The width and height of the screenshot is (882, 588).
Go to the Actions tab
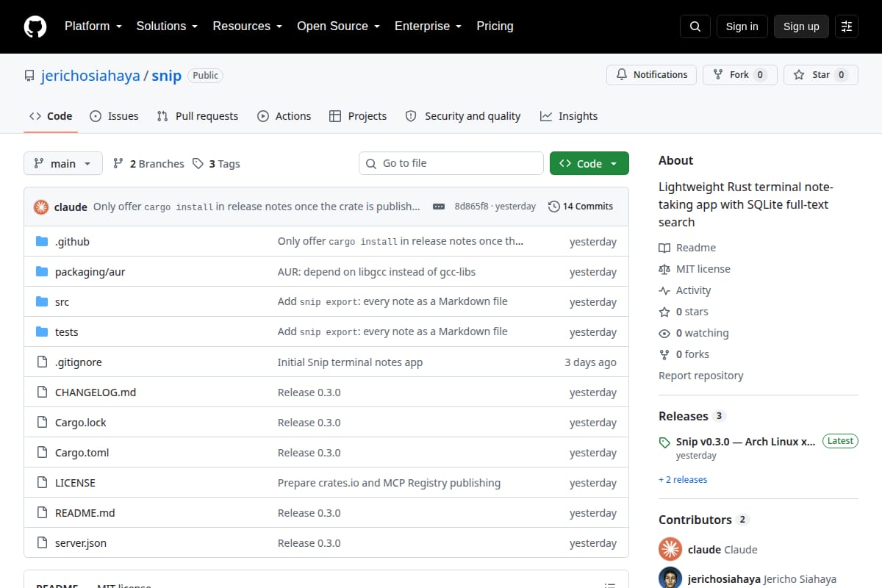click(x=284, y=116)
